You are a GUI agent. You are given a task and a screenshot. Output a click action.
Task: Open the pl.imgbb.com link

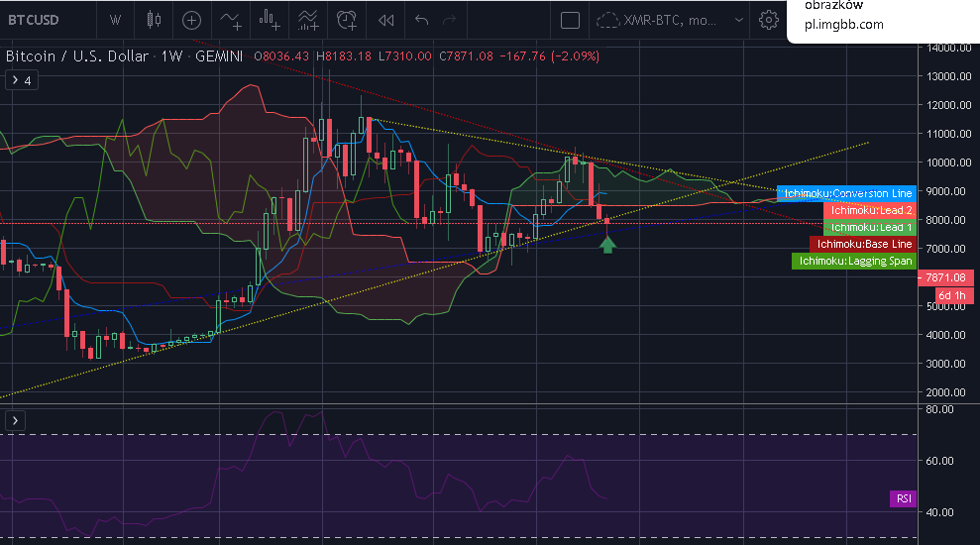point(843,25)
